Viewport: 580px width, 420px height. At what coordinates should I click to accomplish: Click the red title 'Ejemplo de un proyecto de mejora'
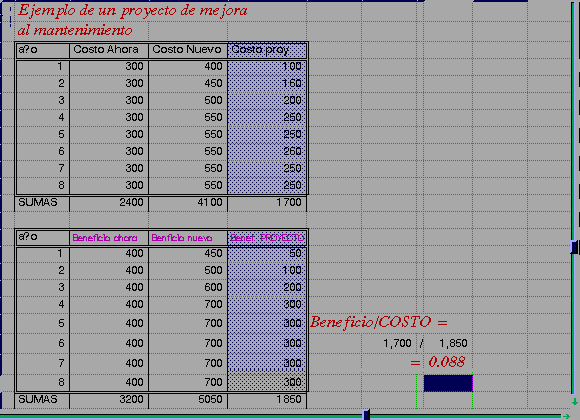pyautogui.click(x=132, y=11)
